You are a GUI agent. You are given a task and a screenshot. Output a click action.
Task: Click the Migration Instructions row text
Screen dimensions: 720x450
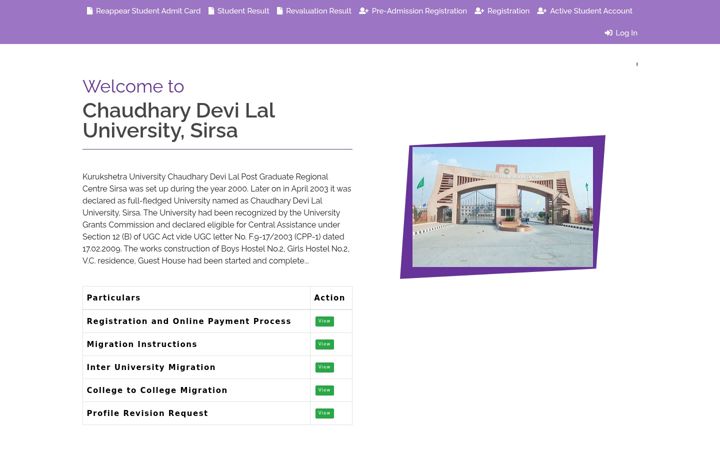(142, 344)
